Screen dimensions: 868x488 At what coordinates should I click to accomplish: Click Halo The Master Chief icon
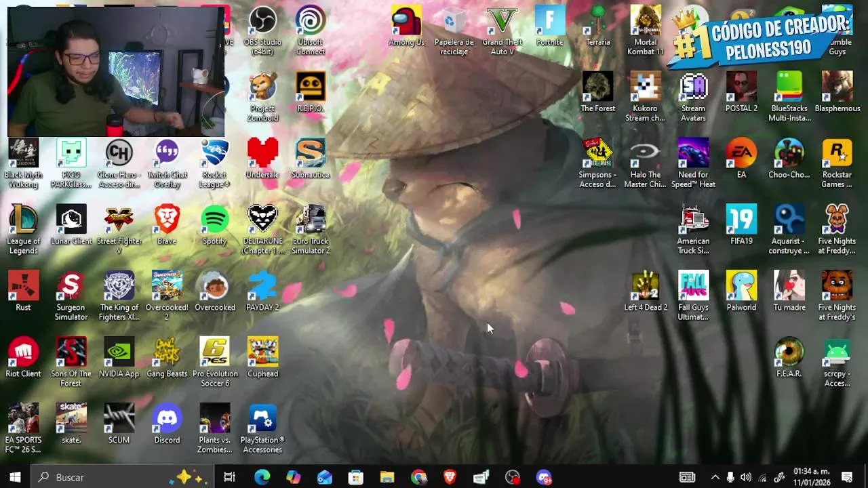tap(646, 163)
